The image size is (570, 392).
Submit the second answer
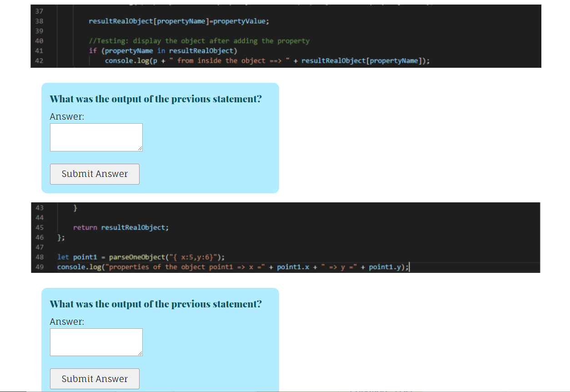(95, 379)
